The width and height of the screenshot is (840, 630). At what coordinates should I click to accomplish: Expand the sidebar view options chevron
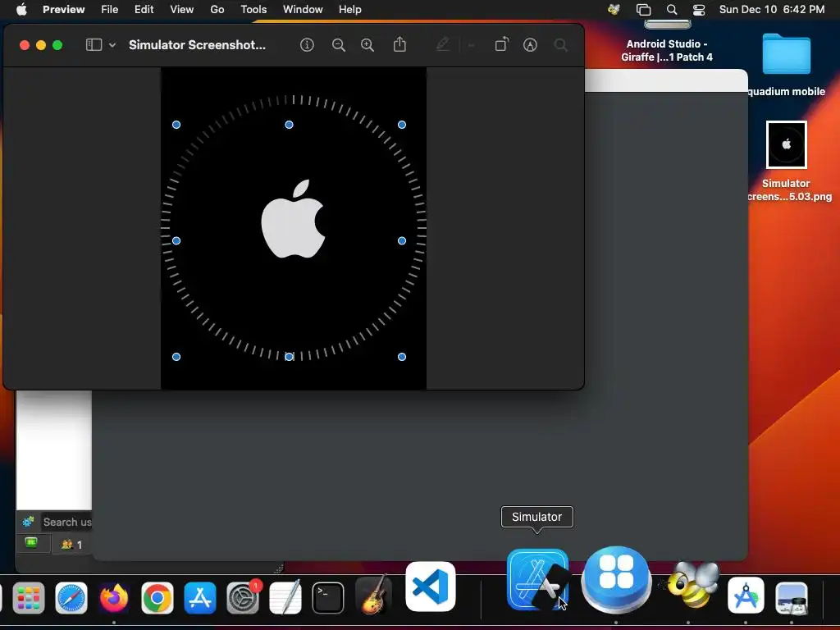click(x=112, y=45)
